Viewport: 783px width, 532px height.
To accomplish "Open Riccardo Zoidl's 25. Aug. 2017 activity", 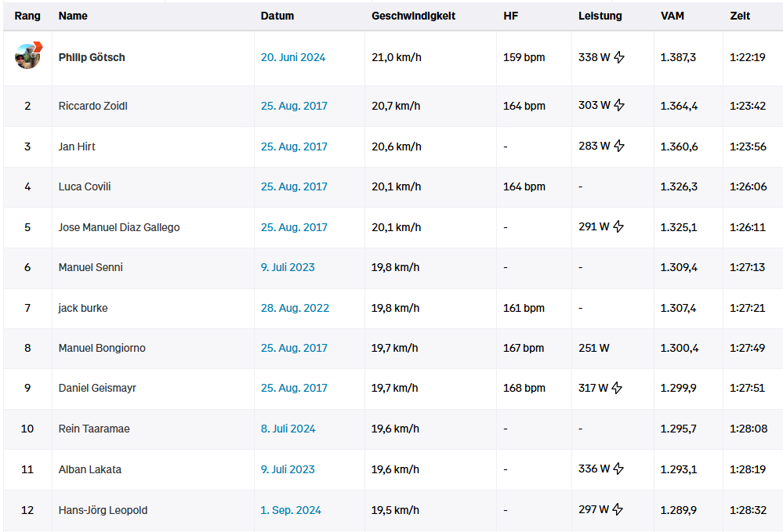I will (294, 106).
